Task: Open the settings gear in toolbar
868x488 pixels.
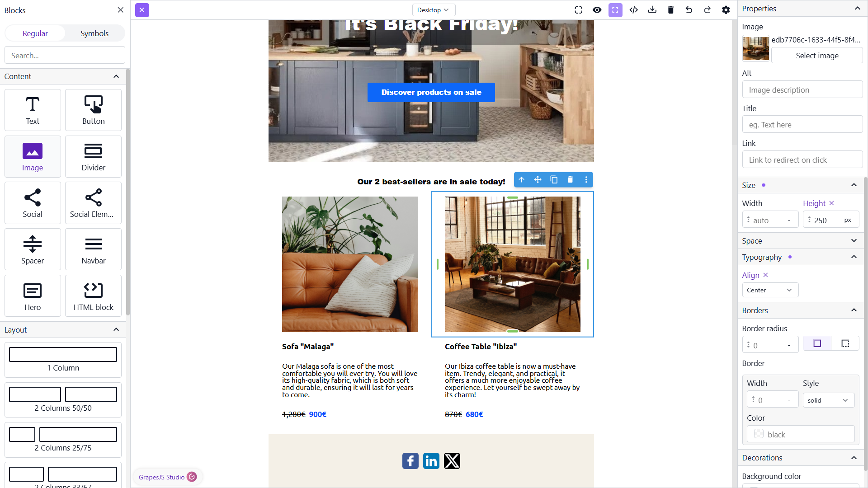Action: (726, 10)
